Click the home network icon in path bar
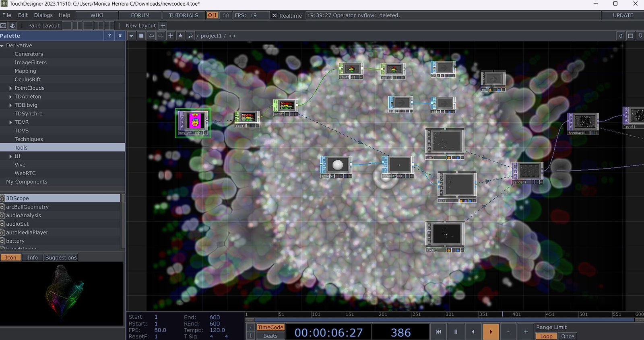 pyautogui.click(x=190, y=36)
